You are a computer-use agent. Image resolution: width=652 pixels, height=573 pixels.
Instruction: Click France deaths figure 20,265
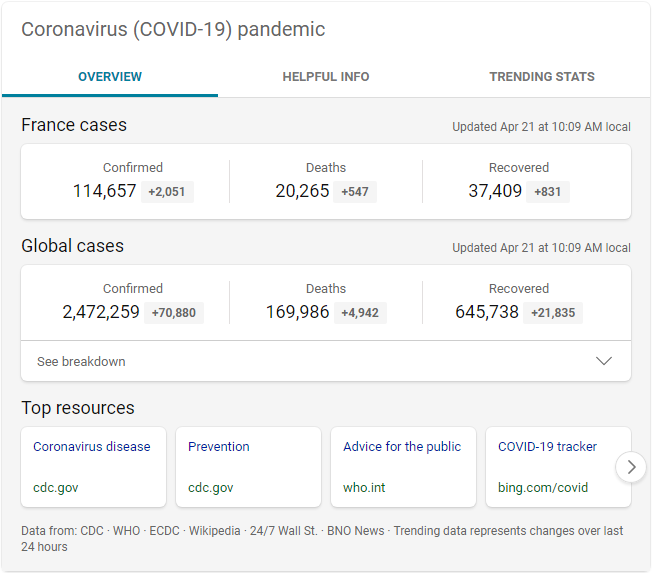click(x=302, y=191)
